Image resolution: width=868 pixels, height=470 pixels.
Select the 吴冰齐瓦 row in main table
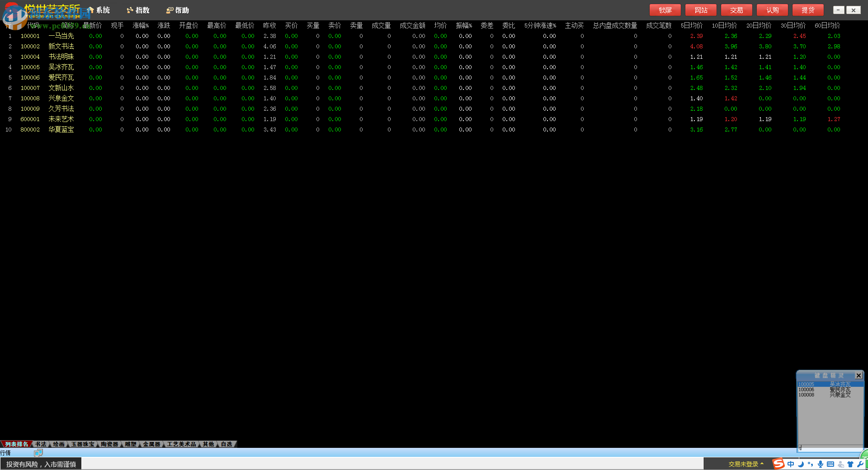click(61, 67)
